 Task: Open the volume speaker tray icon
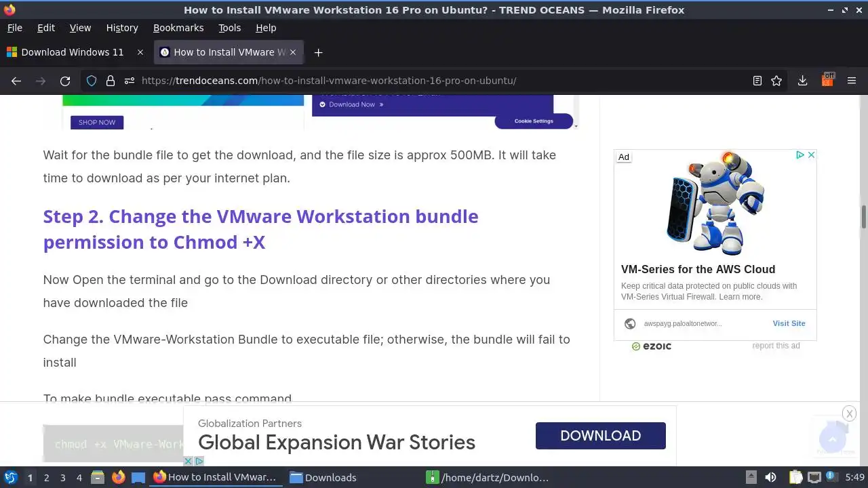[770, 477]
